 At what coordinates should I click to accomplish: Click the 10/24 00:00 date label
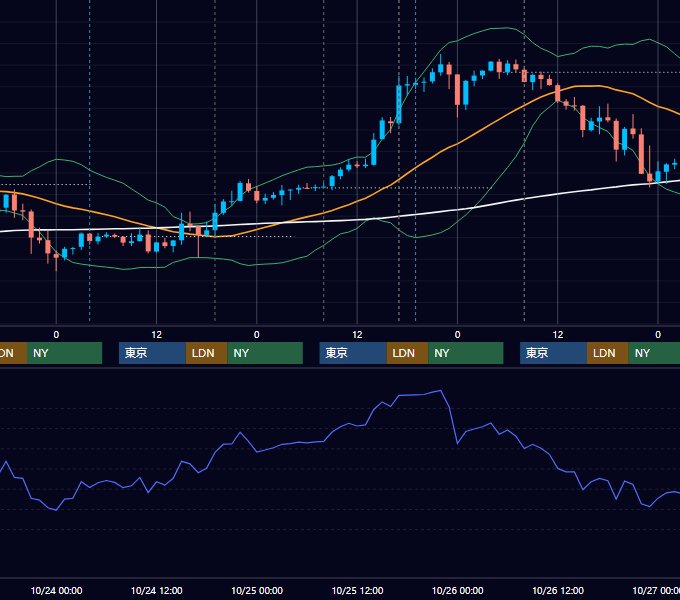pos(56,590)
